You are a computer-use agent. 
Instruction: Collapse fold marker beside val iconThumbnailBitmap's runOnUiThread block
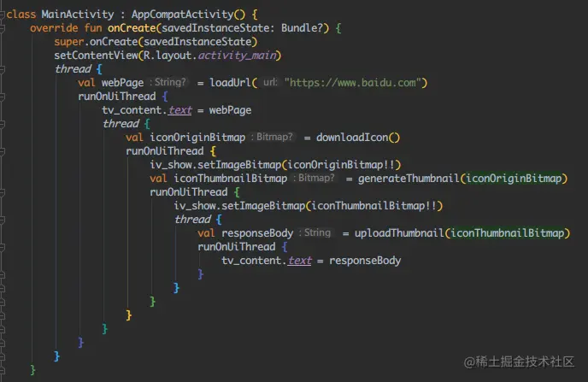tap(2, 192)
